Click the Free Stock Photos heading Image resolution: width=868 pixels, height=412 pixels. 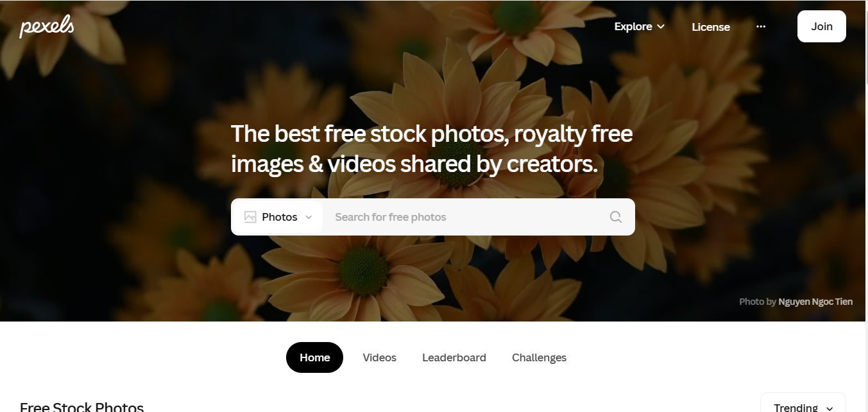pos(81,407)
